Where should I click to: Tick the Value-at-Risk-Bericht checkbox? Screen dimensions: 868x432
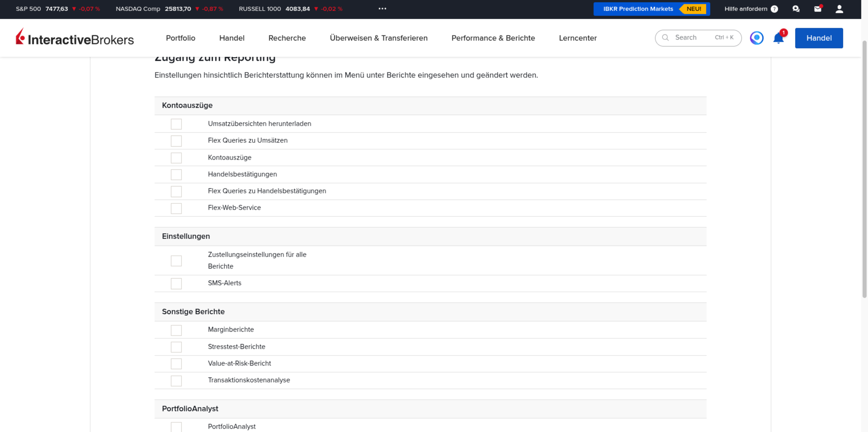pos(176,363)
